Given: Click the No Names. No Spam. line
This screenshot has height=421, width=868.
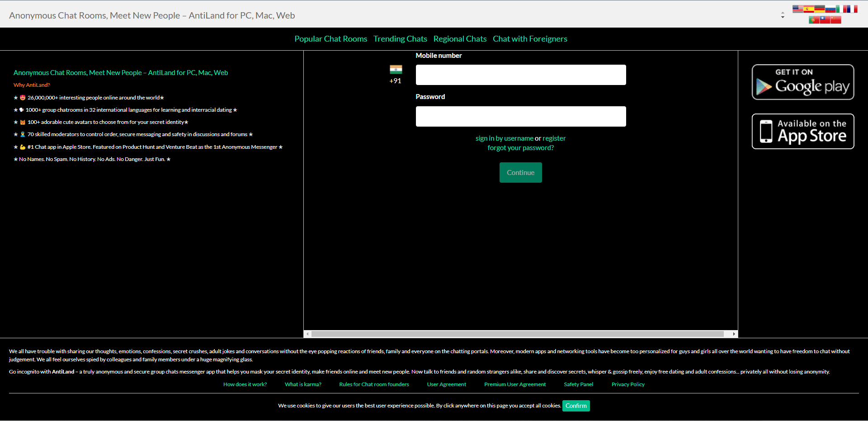Looking at the screenshot, I should tap(92, 159).
